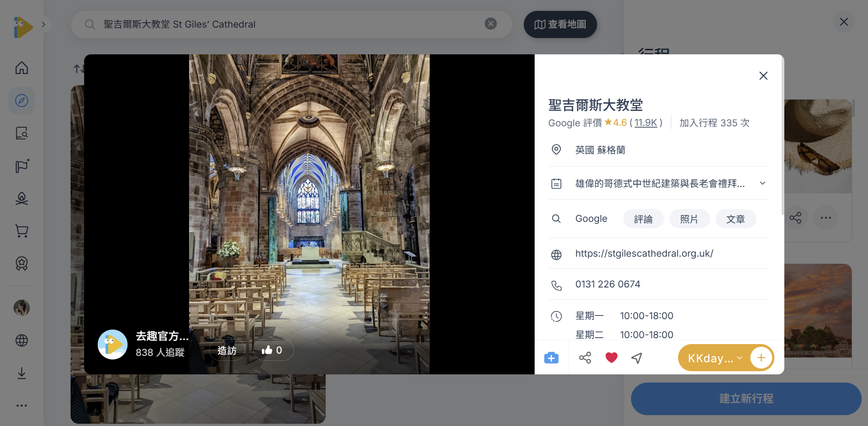Click the home icon in left sidebar

(x=22, y=68)
